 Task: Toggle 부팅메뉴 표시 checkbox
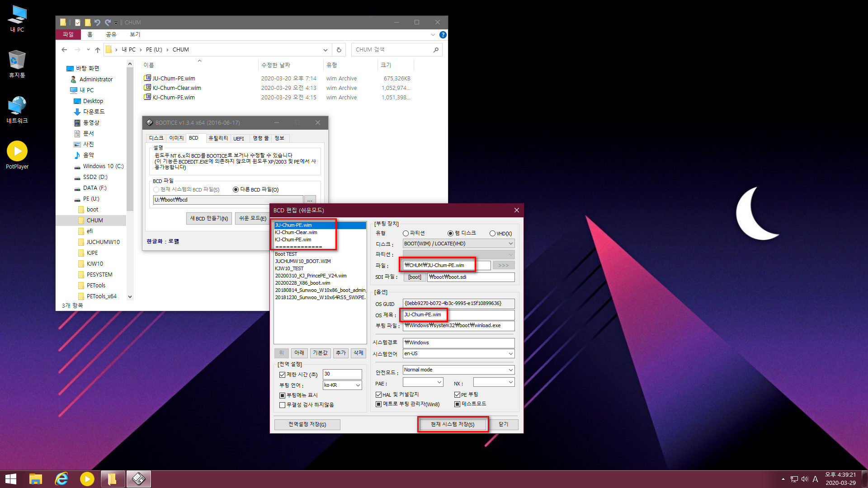[282, 395]
